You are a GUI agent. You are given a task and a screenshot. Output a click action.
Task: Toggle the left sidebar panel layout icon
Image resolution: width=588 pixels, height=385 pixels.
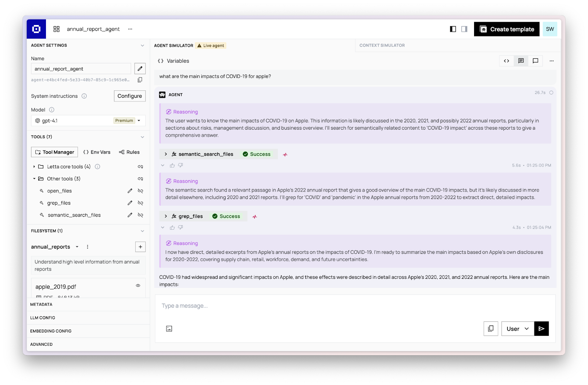click(x=453, y=29)
